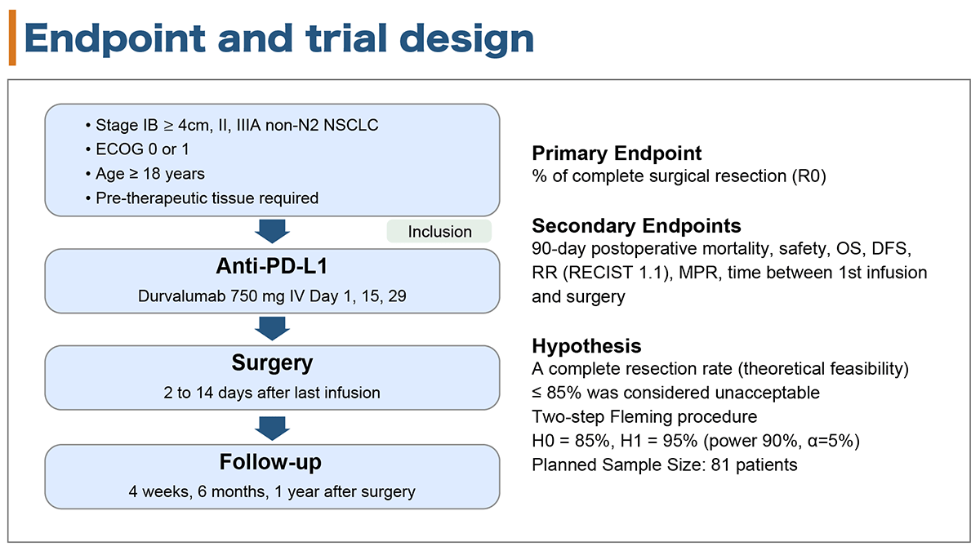Click the Anti-PD-L1 heading
This screenshot has height=551, width=980.
[x=272, y=269]
